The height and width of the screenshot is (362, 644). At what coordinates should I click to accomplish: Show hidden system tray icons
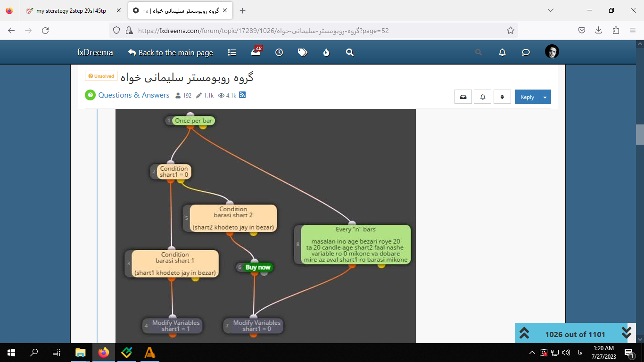(x=532, y=353)
